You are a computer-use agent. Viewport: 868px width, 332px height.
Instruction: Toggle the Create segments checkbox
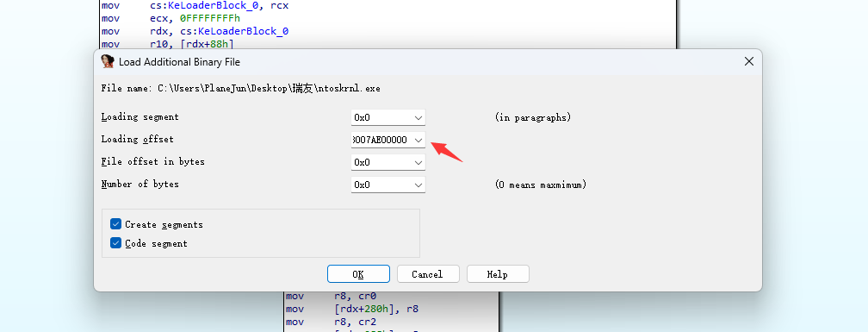coord(115,224)
